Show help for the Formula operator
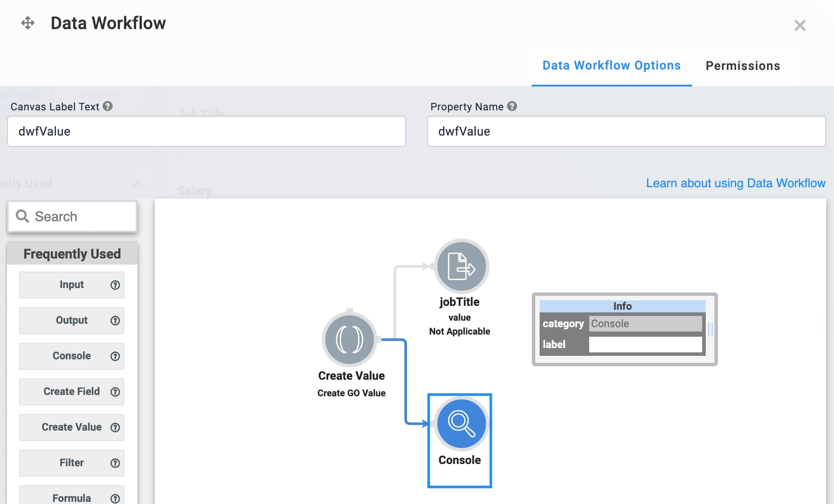The width and height of the screenshot is (834, 504). pyautogui.click(x=115, y=499)
